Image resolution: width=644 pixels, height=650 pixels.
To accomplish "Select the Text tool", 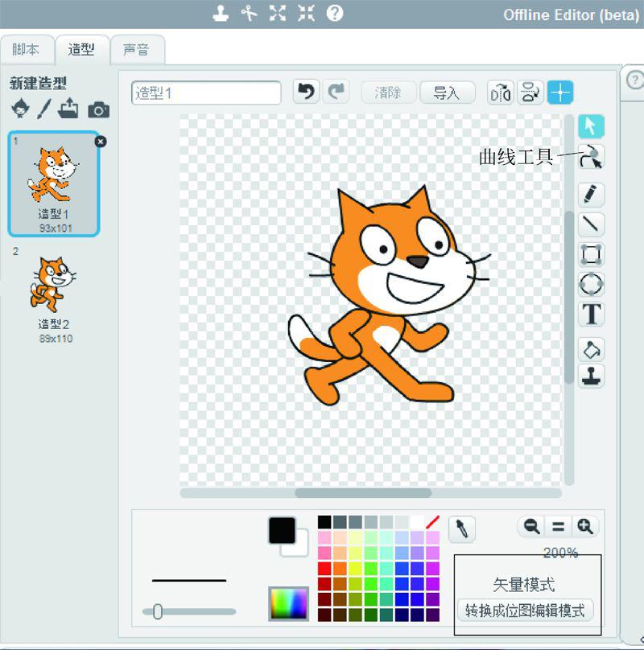I will (592, 314).
